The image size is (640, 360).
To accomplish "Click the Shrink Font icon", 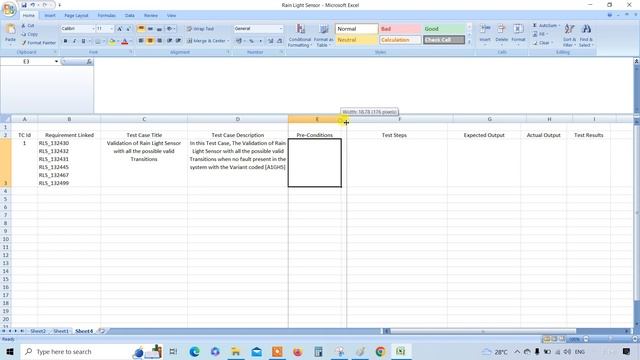I will pyautogui.click(x=128, y=29).
